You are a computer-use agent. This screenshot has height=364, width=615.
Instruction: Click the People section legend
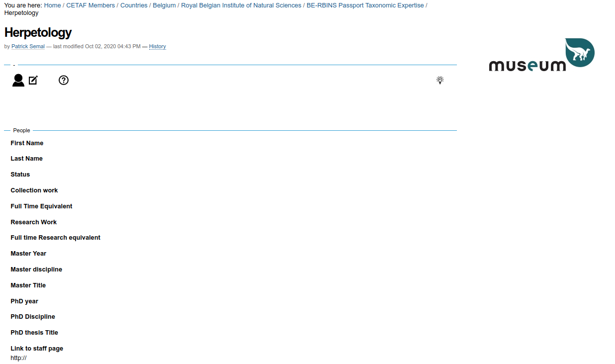point(21,130)
